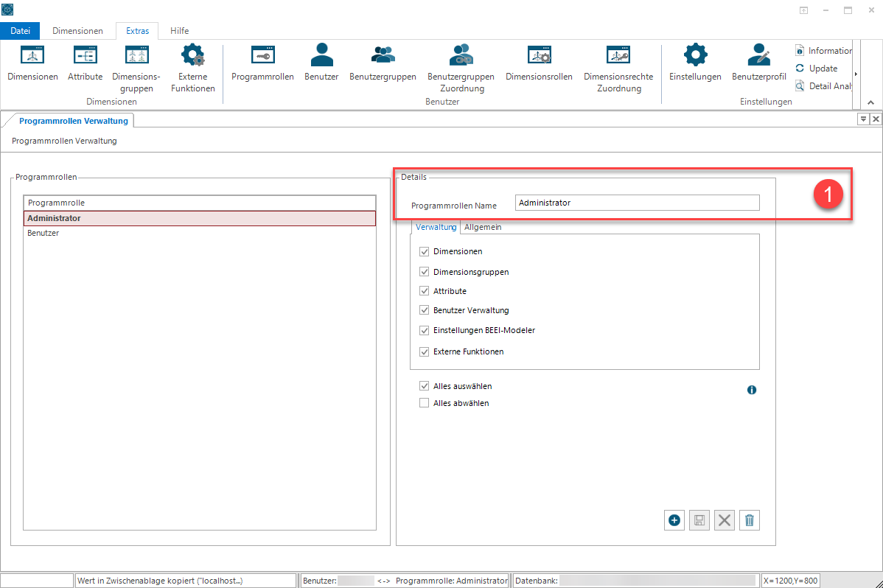
Task: Click the application icon in title bar
Action: (7, 10)
